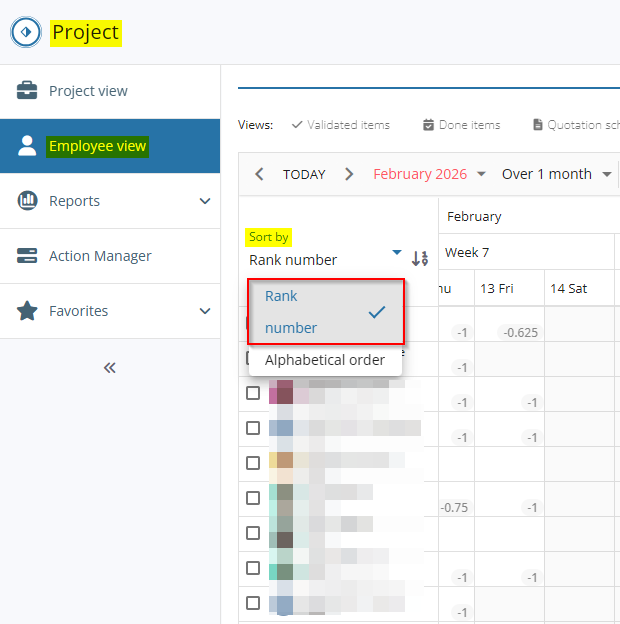Click the Action Manager icon
This screenshot has height=624, width=620.
tap(27, 256)
